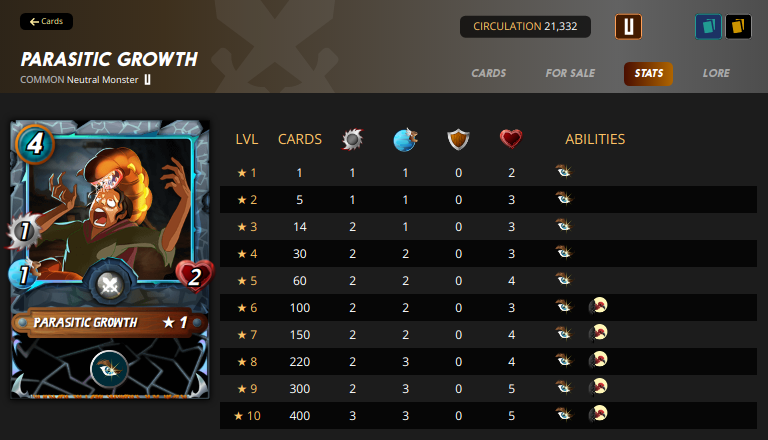Click the Sneak ability icon in level 1 row
This screenshot has height=440, width=768.
564,171
